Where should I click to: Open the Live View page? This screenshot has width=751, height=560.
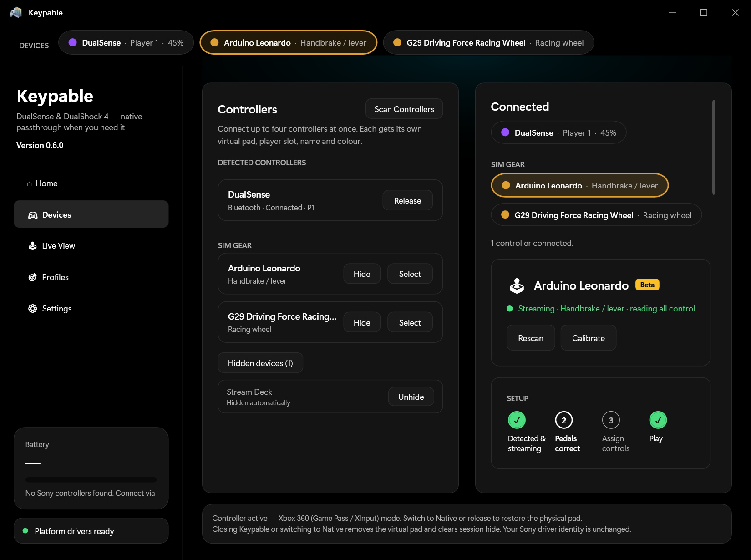pyautogui.click(x=91, y=246)
